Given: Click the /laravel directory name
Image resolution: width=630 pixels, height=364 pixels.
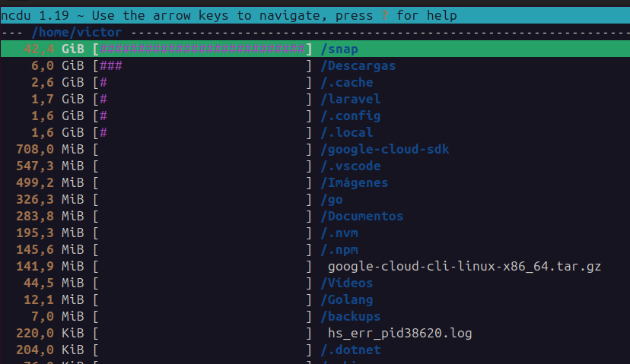Looking at the screenshot, I should click(350, 100).
